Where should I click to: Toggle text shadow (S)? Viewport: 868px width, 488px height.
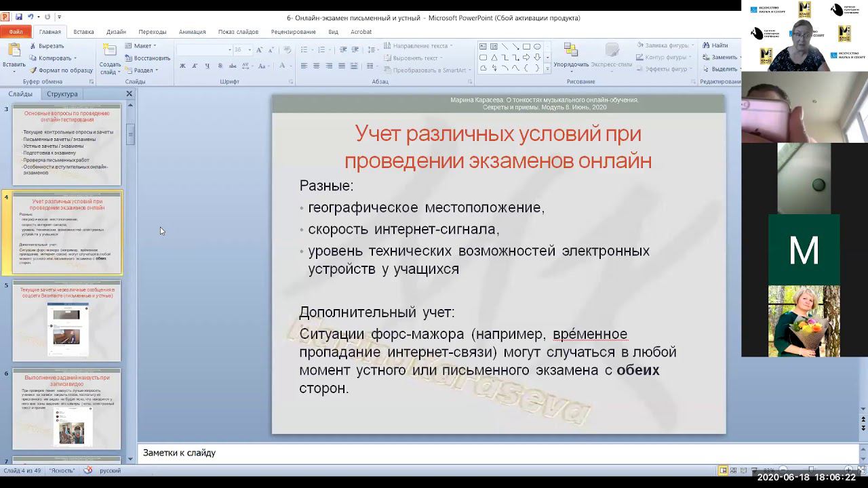[220, 66]
